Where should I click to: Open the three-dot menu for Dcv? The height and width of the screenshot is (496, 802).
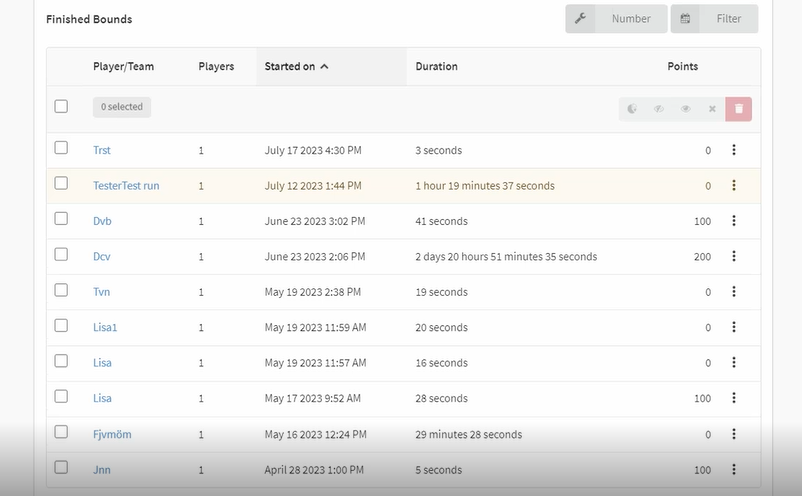point(734,256)
